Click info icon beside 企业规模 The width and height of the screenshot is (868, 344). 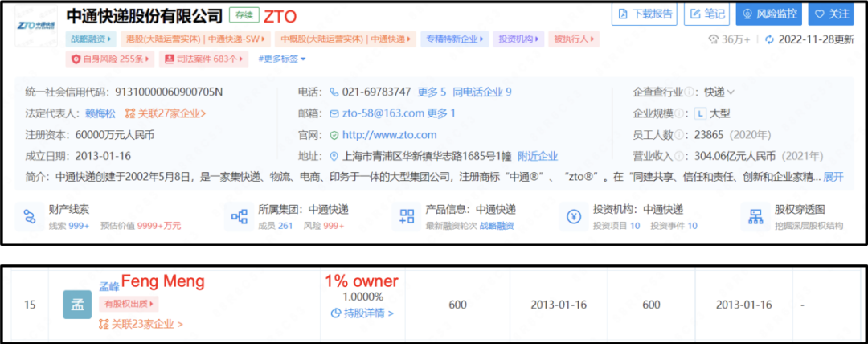(x=678, y=113)
